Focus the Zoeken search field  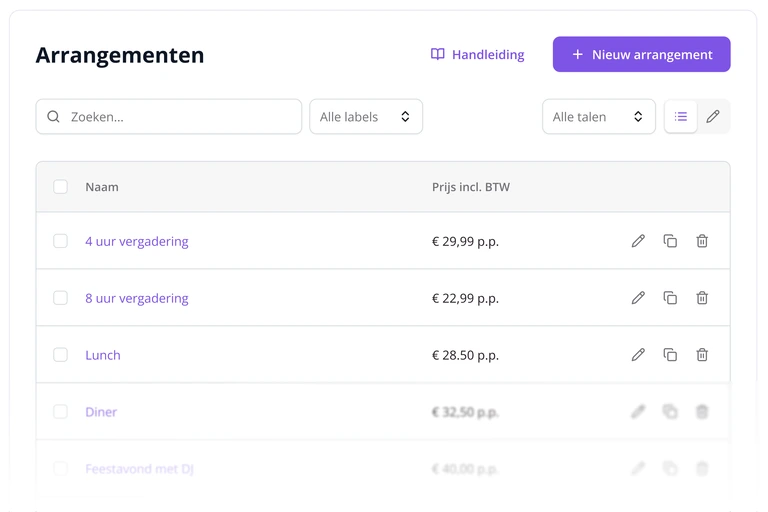[x=168, y=117]
